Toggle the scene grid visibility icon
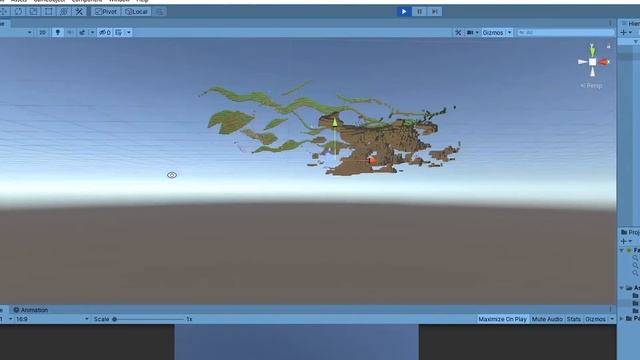Viewport: 640px width, 360px height. [x=119, y=32]
